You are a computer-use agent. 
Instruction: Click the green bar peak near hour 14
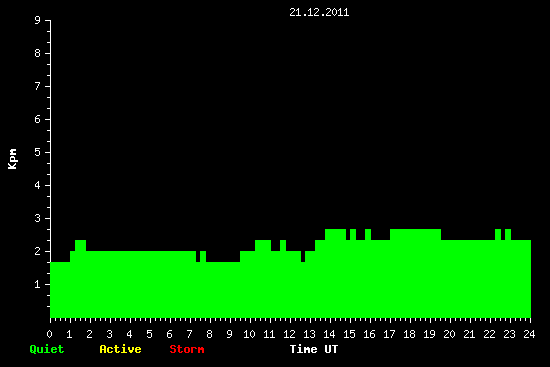pos(335,234)
